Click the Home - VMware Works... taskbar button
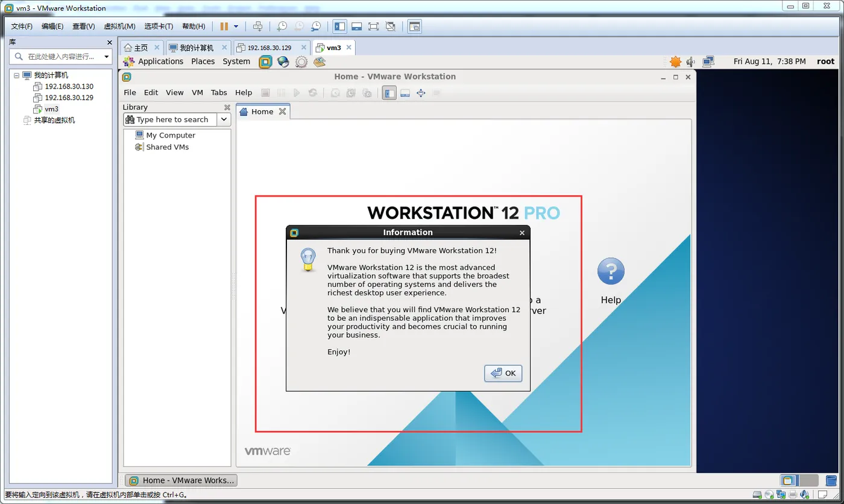The image size is (844, 504). pos(181,480)
